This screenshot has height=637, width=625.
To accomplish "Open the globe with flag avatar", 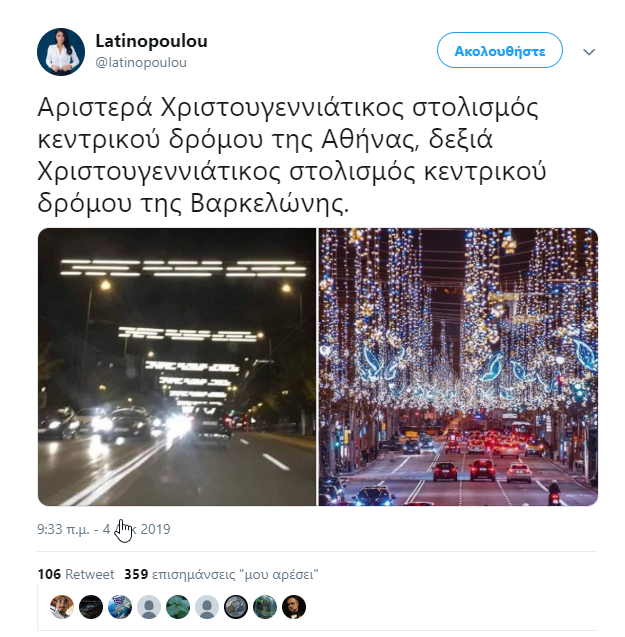I will 120,607.
